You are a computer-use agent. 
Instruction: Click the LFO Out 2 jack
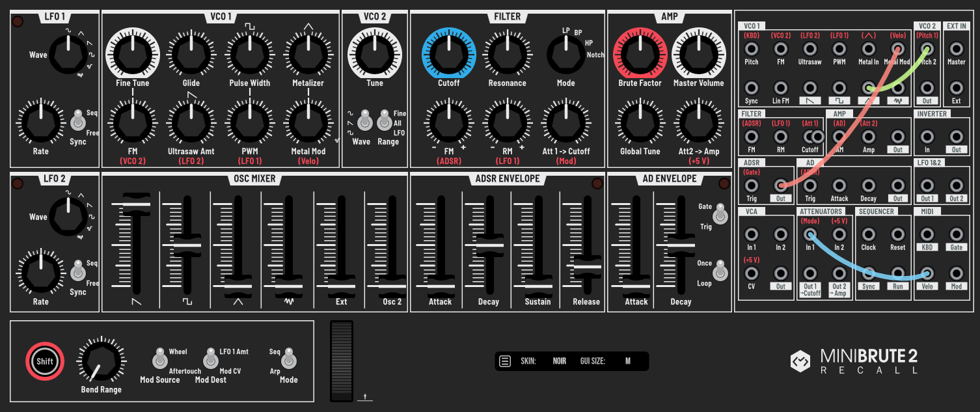click(x=956, y=185)
